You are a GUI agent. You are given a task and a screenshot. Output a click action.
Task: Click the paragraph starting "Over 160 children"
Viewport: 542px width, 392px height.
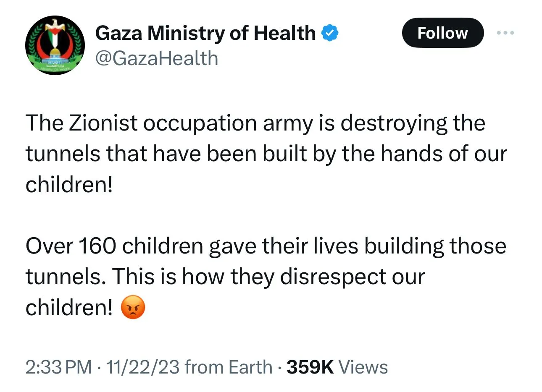(266, 277)
